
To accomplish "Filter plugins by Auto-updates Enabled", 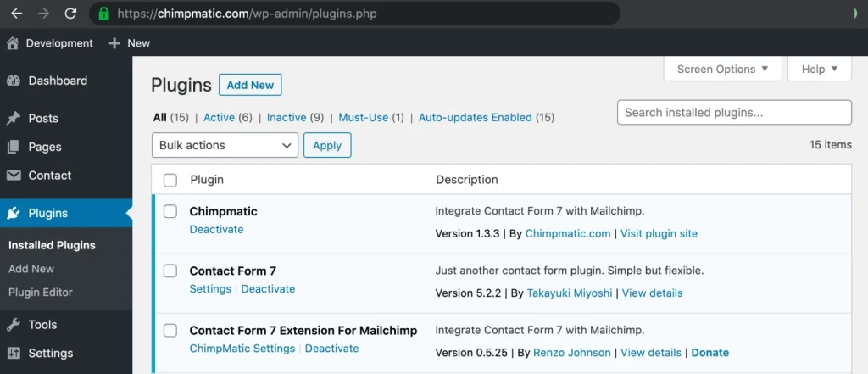I will (x=475, y=118).
